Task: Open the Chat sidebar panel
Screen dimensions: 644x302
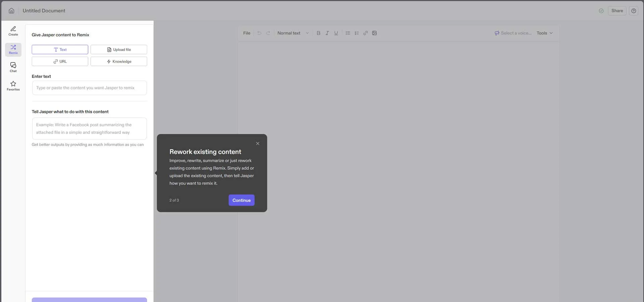Action: point(13,67)
